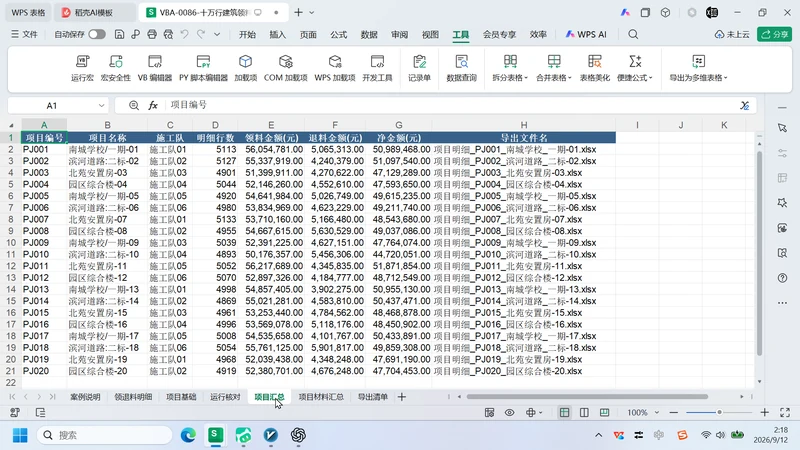800x450 pixels.
Task: Click the print icon in quick toolbar
Action: [152, 34]
